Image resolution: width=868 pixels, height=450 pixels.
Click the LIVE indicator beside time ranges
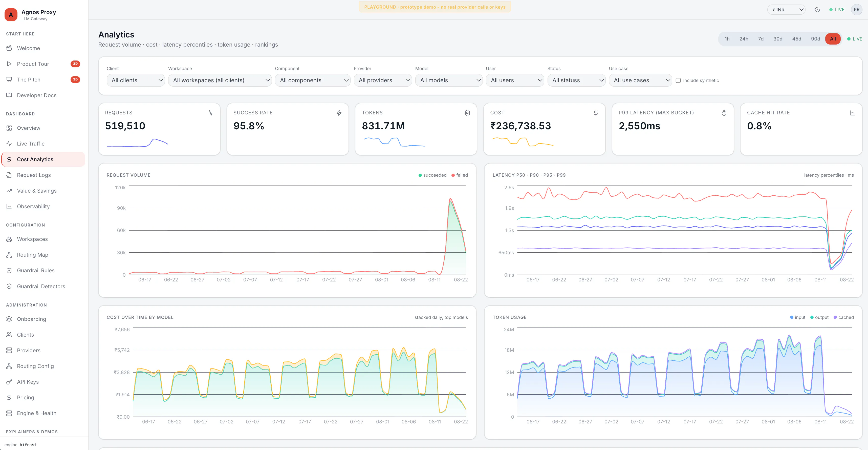coord(855,39)
